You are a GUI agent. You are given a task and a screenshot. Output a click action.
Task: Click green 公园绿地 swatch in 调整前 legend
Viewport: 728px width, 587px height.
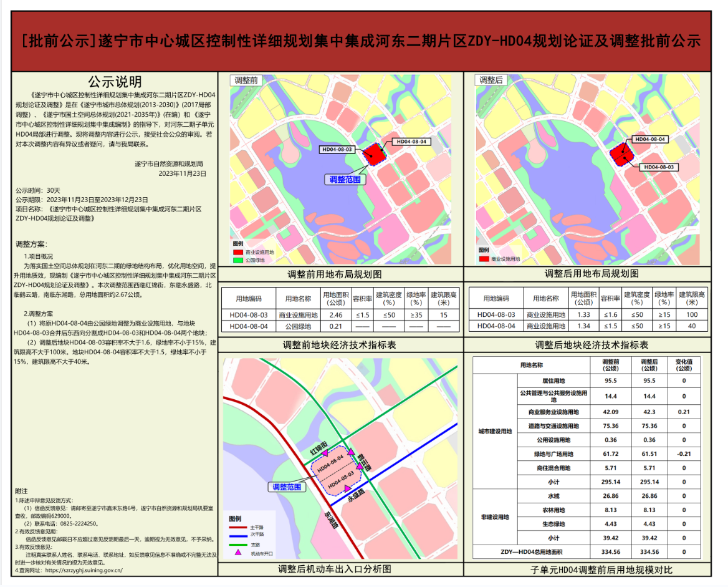coord(237,260)
